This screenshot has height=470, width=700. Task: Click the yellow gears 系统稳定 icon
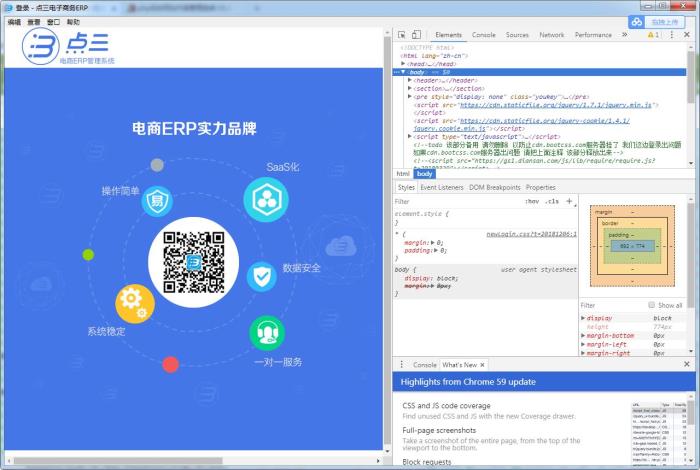[135, 304]
